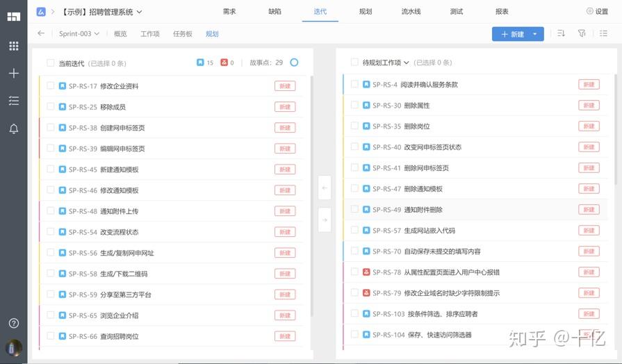The image size is (622, 364).
Task: Click story icon of SP-RS-104
Action: [x=366, y=335]
